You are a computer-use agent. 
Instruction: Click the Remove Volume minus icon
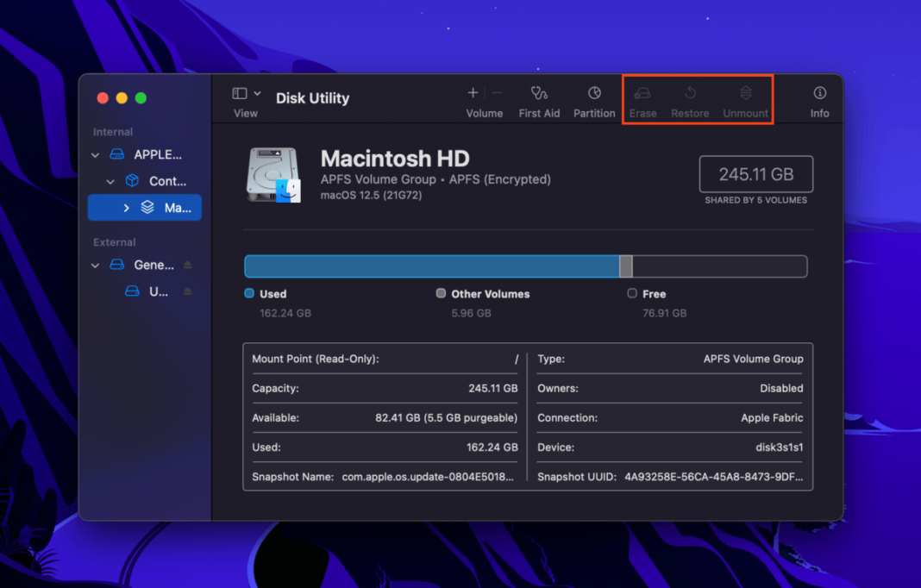pos(498,92)
